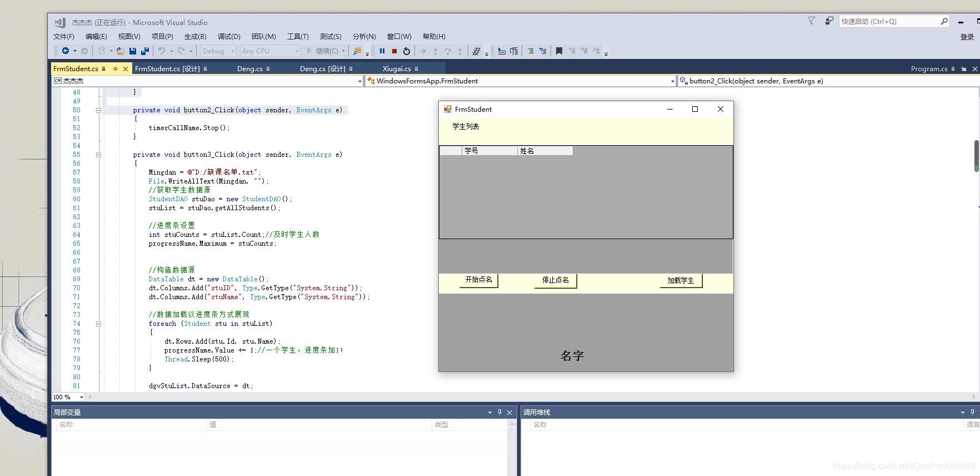This screenshot has height=476, width=980.
Task: Click the Comment out selected lines icon
Action: [531, 51]
